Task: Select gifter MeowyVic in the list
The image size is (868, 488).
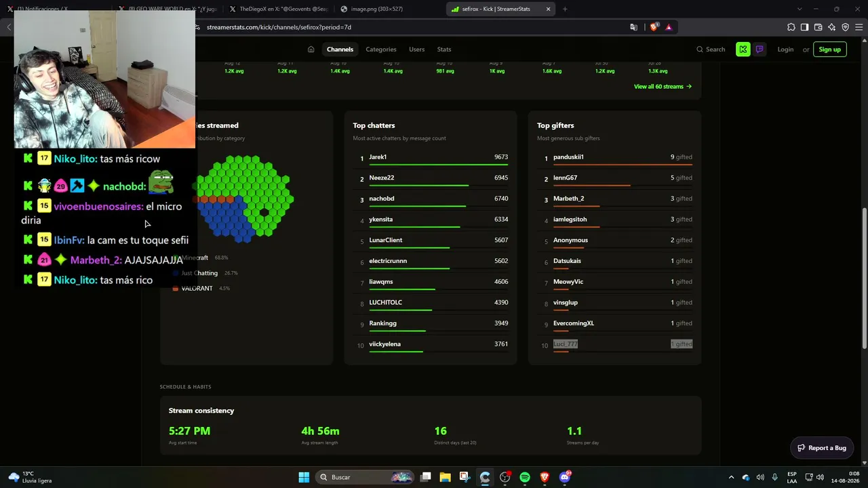Action: 568,282
